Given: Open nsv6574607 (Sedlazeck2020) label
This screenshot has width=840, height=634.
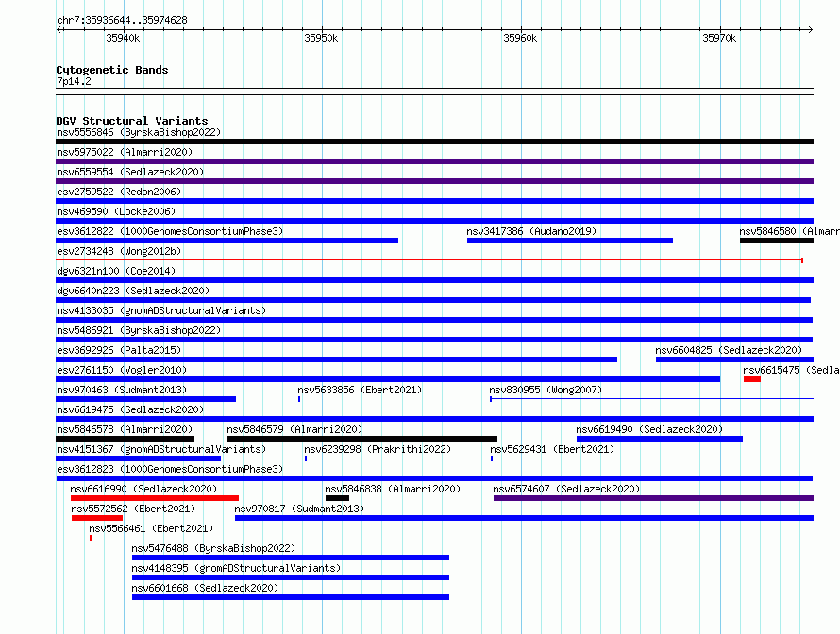Looking at the screenshot, I should point(566,489).
